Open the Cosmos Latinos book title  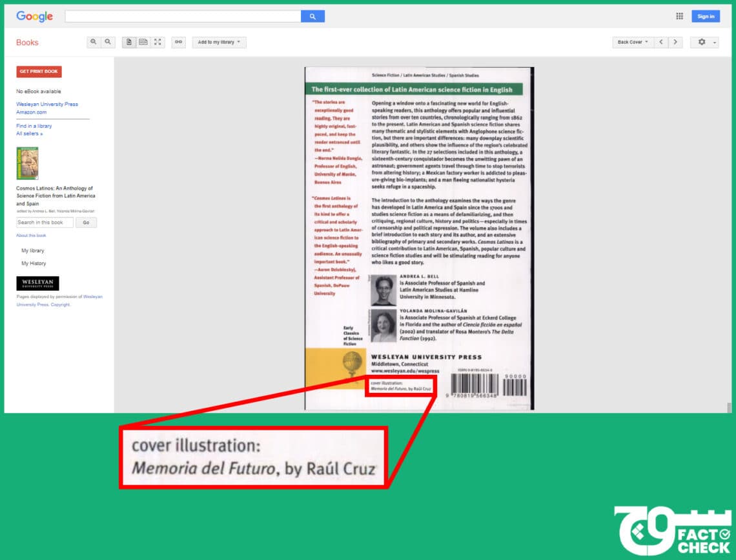[56, 195]
